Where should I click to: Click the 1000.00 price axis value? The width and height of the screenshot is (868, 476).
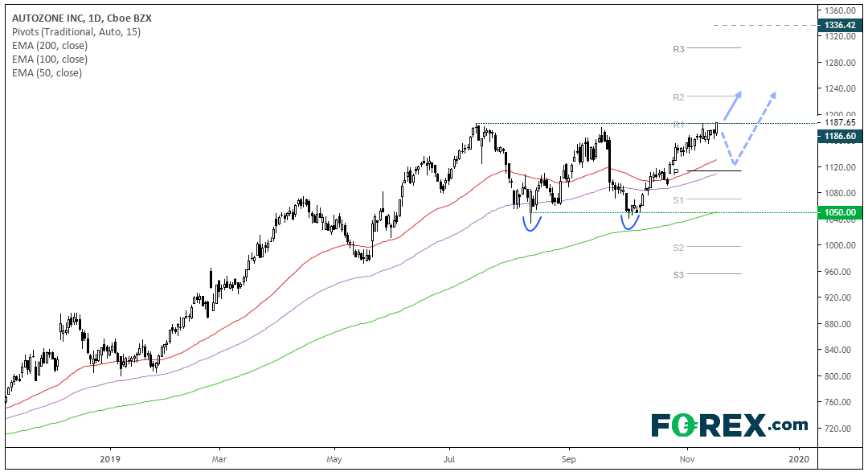tap(840, 245)
